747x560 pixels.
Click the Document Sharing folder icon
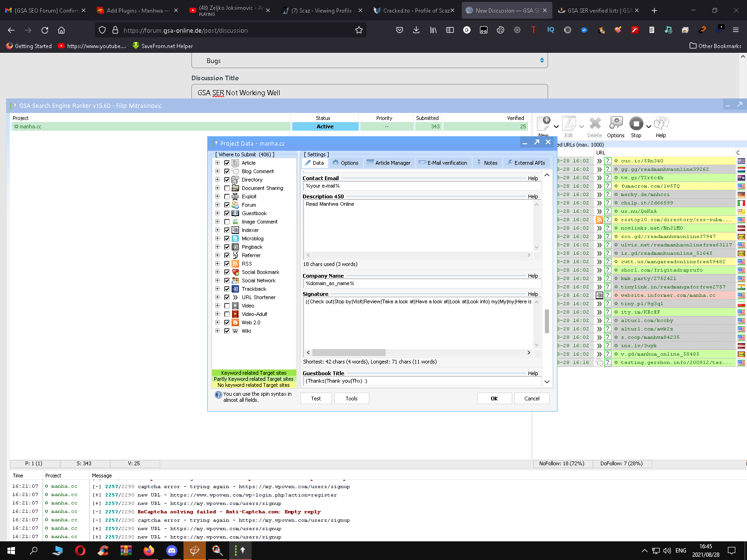(x=236, y=188)
